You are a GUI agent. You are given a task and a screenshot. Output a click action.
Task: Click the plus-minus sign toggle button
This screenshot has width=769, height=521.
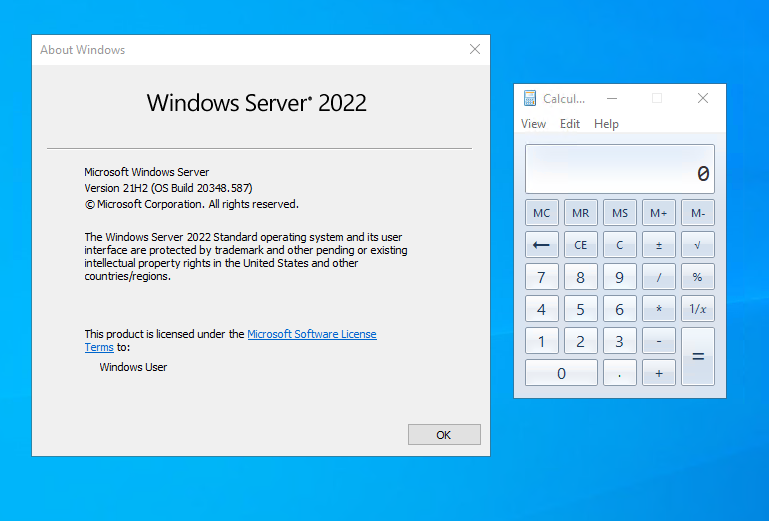coord(659,245)
